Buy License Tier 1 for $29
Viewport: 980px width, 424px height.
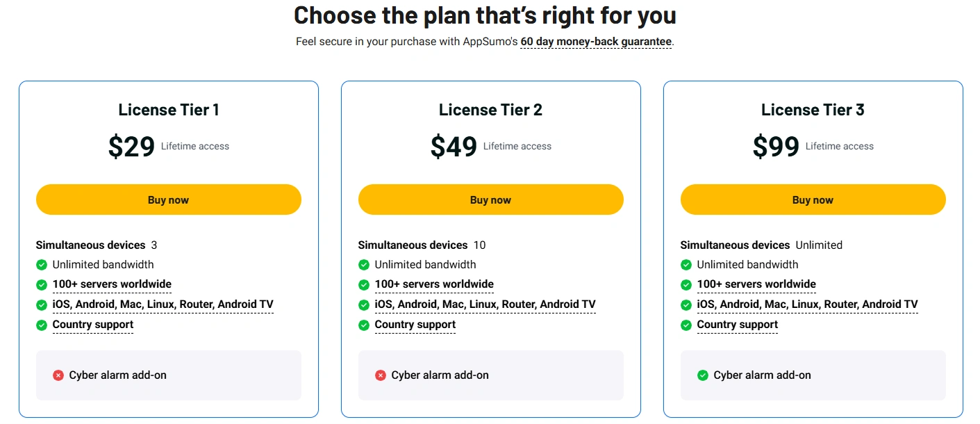(169, 199)
